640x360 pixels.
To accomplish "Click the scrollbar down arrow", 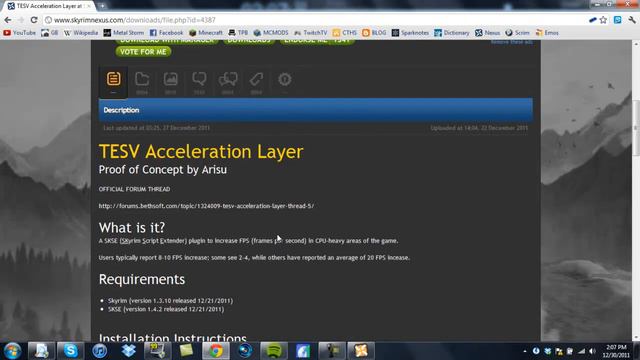I will (636, 338).
